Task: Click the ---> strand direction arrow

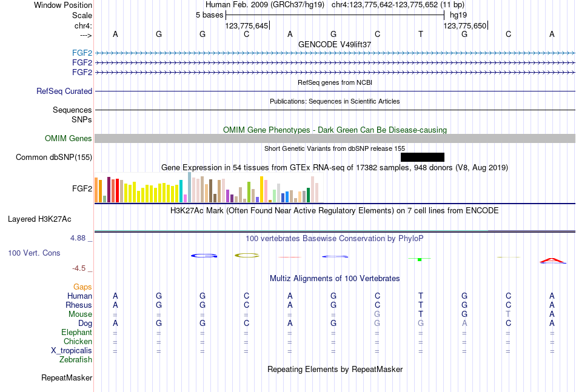Action: click(86, 35)
